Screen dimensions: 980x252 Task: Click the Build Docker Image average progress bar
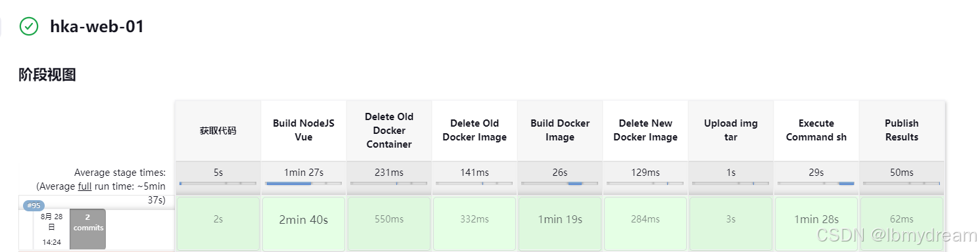pos(560,184)
